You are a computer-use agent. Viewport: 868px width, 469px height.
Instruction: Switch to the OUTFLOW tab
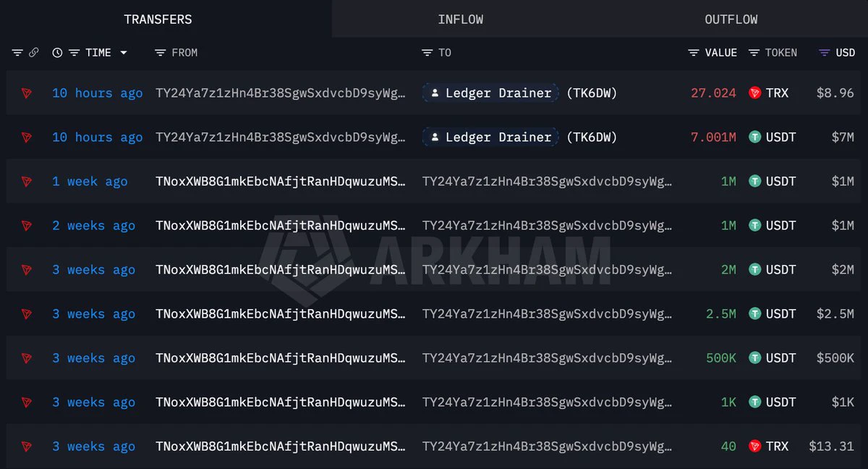731,20
